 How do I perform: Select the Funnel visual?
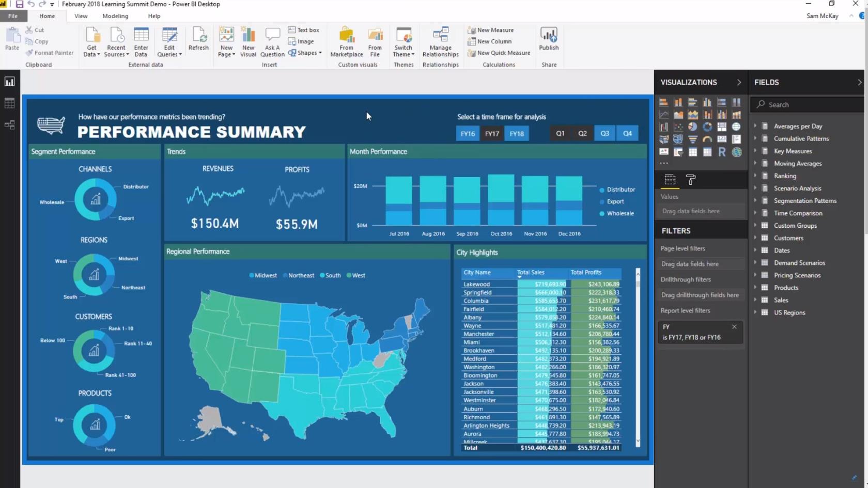click(x=693, y=139)
